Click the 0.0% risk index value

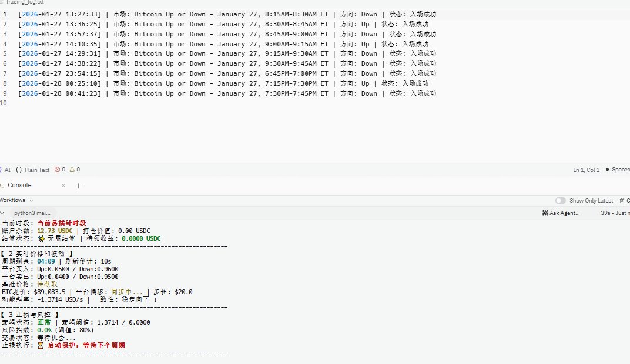44,331
